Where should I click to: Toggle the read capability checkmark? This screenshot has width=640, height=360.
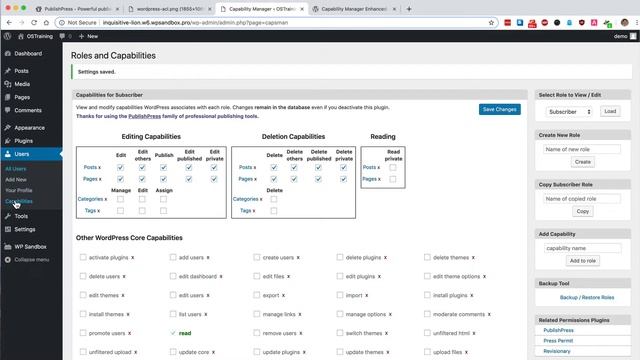[x=173, y=333]
